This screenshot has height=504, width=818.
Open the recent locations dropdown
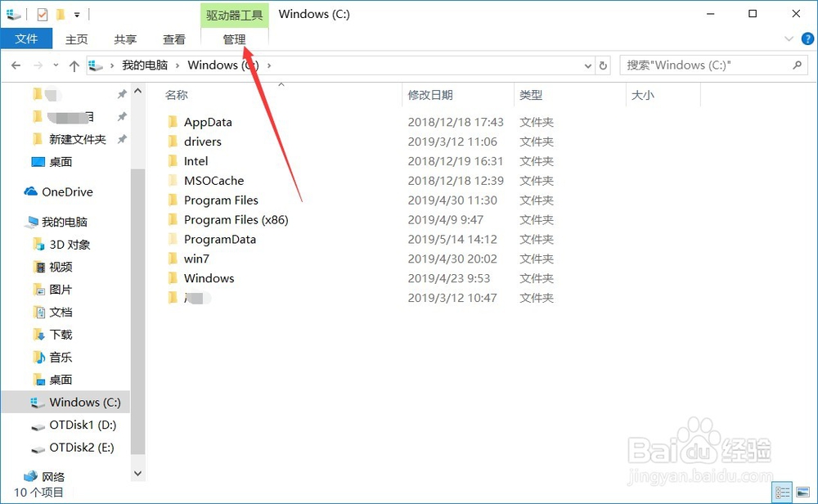coord(56,65)
